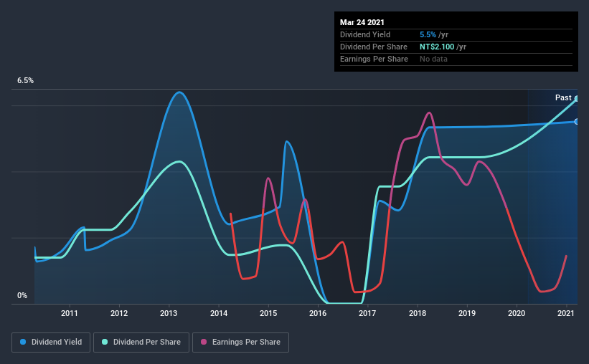Viewport: 589px width, 364px height.
Task: Click the 6.5% y-axis label
Action: 26,81
